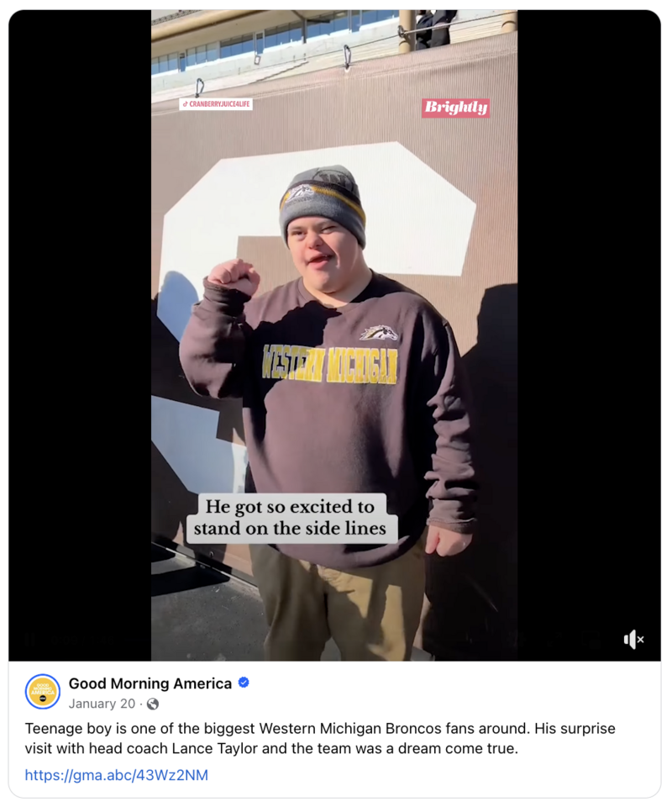This screenshot has width=672, height=807.
Task: Click the Bronco horse logo on the sweatshirt
Action: 380,333
